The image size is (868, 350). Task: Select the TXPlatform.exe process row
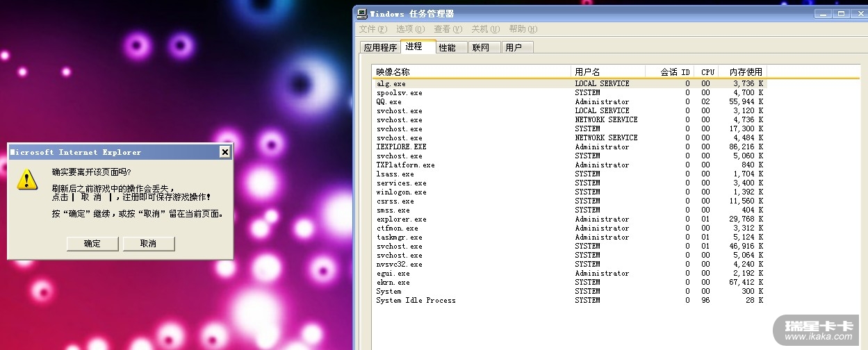[x=569, y=165]
